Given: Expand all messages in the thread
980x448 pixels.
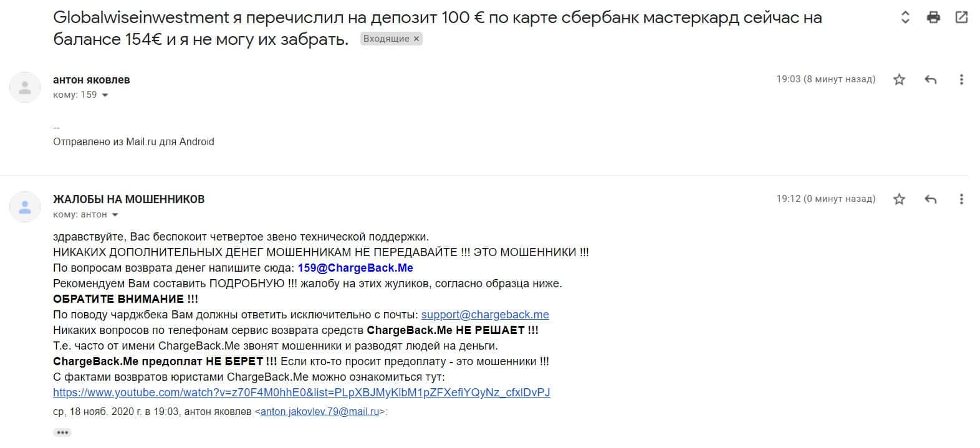Looking at the screenshot, I should pos(905,17).
